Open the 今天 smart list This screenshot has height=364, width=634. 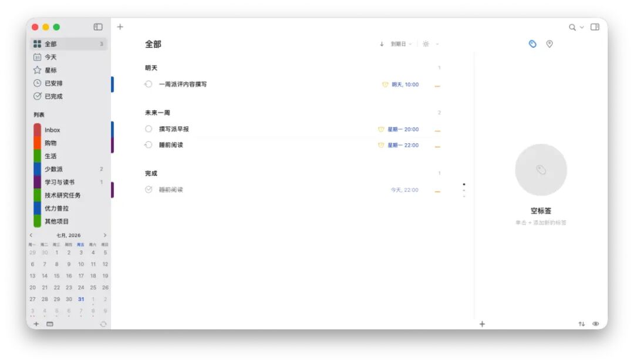point(69,57)
